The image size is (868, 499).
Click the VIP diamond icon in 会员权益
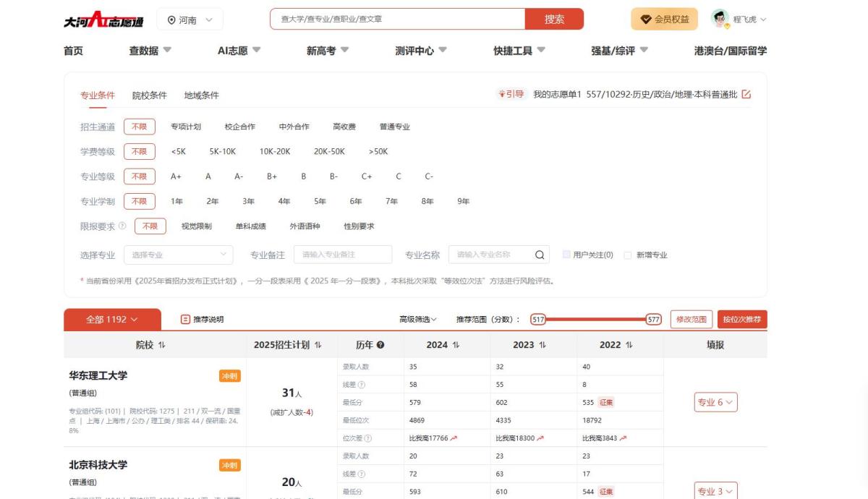tap(646, 20)
